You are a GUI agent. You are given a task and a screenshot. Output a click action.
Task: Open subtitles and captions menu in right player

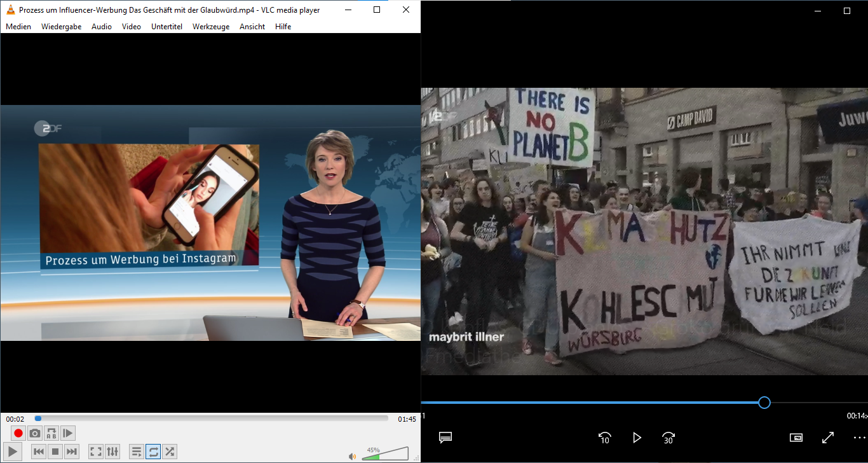click(x=445, y=438)
